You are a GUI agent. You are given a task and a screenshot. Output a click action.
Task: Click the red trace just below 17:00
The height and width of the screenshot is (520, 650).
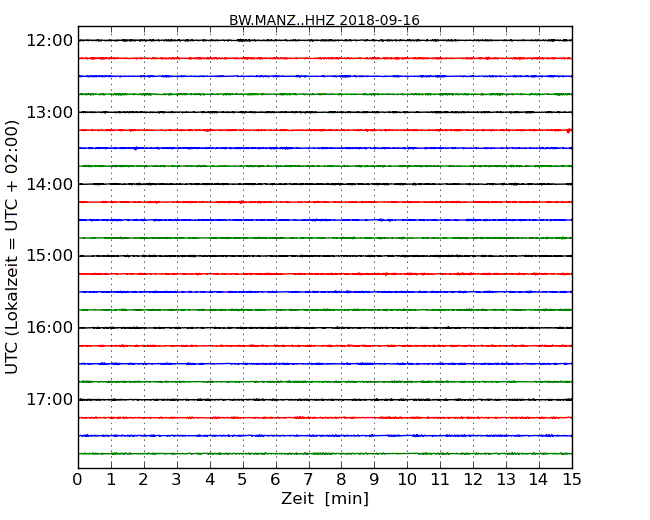(325, 418)
